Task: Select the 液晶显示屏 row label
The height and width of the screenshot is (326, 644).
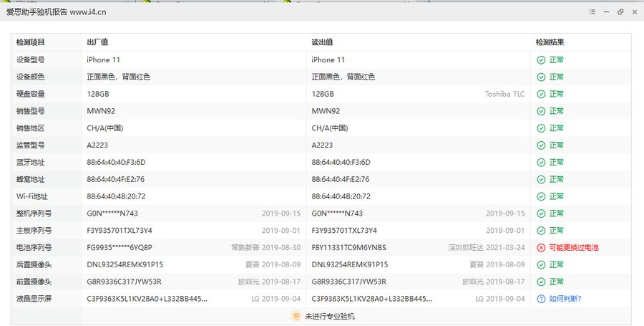Action: pos(34,299)
